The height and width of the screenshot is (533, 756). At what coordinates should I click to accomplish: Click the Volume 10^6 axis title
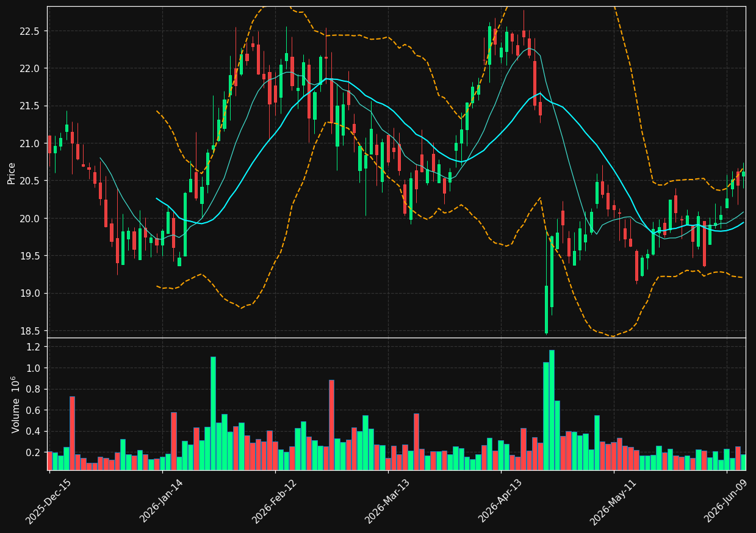(x=16, y=404)
